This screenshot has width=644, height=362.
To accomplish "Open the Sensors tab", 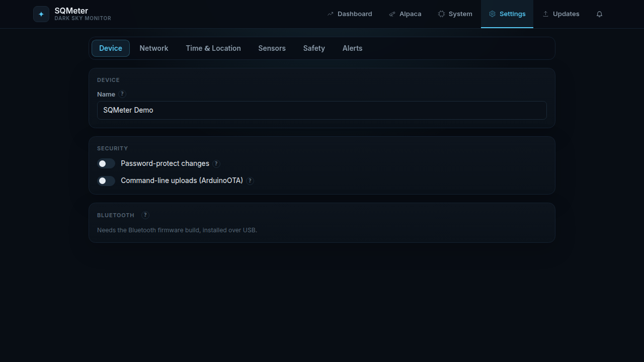I will [x=272, y=48].
